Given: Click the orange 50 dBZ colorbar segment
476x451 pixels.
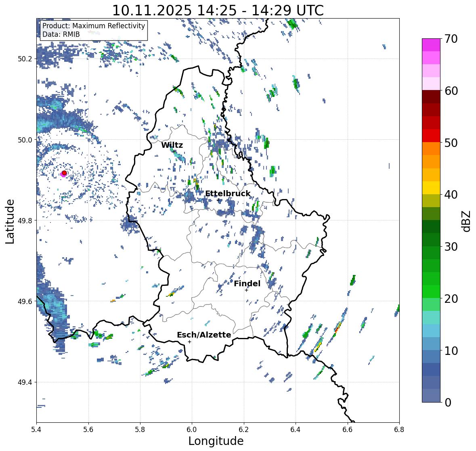Looking at the screenshot, I should (431, 149).
